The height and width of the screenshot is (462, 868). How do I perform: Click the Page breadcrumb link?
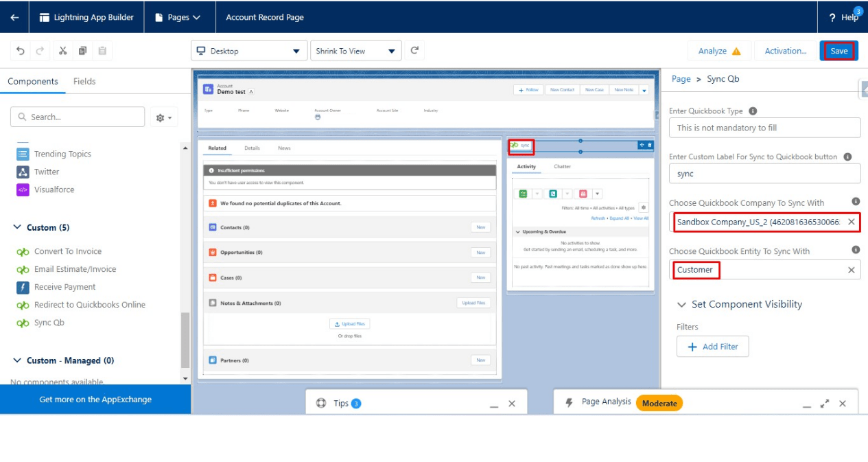pyautogui.click(x=681, y=79)
